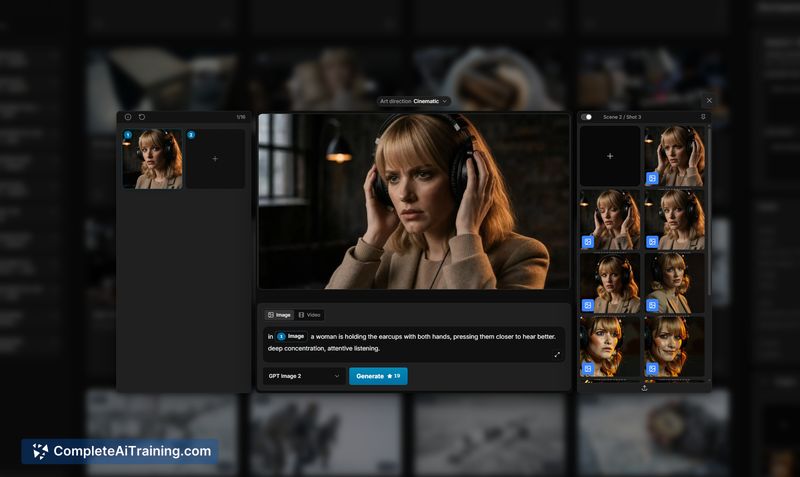Click the blue badge on the smiling close-up thumbnail
Screen dimensions: 800x477
pyautogui.click(x=652, y=368)
